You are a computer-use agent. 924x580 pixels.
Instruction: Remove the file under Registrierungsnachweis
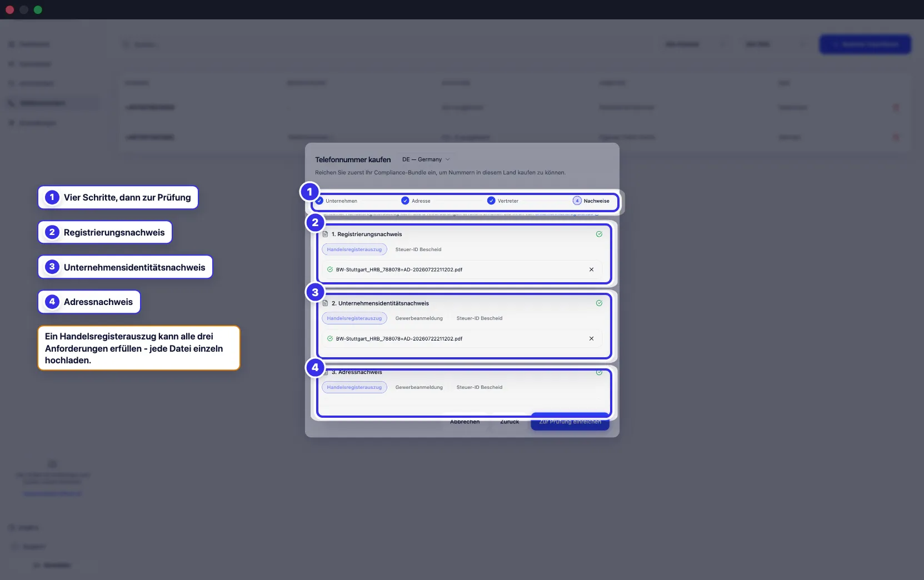pos(591,269)
